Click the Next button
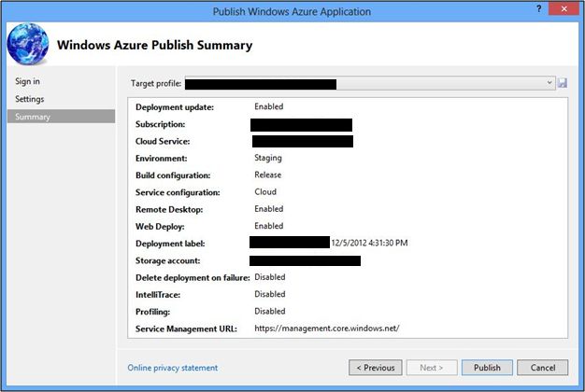This screenshot has width=585, height=392. (x=430, y=368)
